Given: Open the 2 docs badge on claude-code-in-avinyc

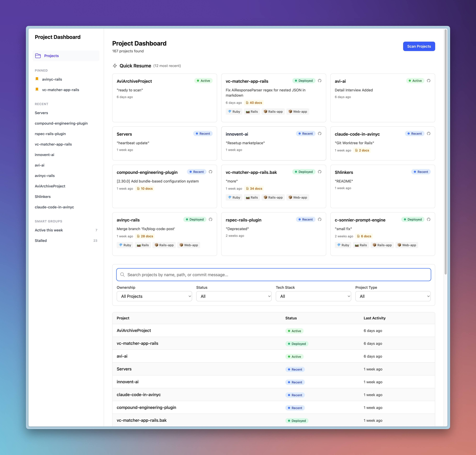Looking at the screenshot, I should pos(362,150).
